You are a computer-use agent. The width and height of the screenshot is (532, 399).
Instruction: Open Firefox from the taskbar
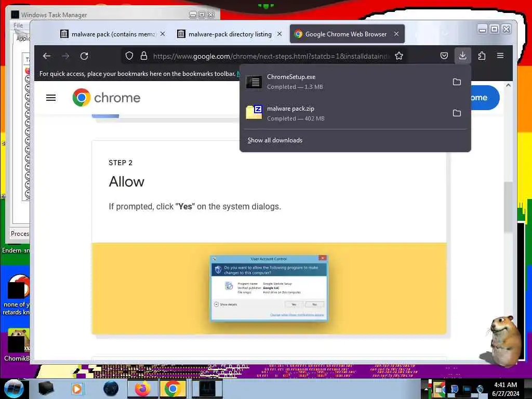[x=143, y=389]
